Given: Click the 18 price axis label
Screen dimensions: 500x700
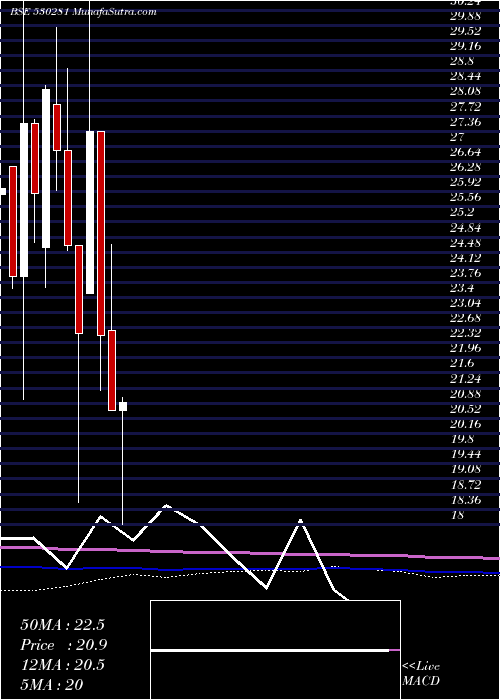Looking at the screenshot, I should click(x=458, y=514).
